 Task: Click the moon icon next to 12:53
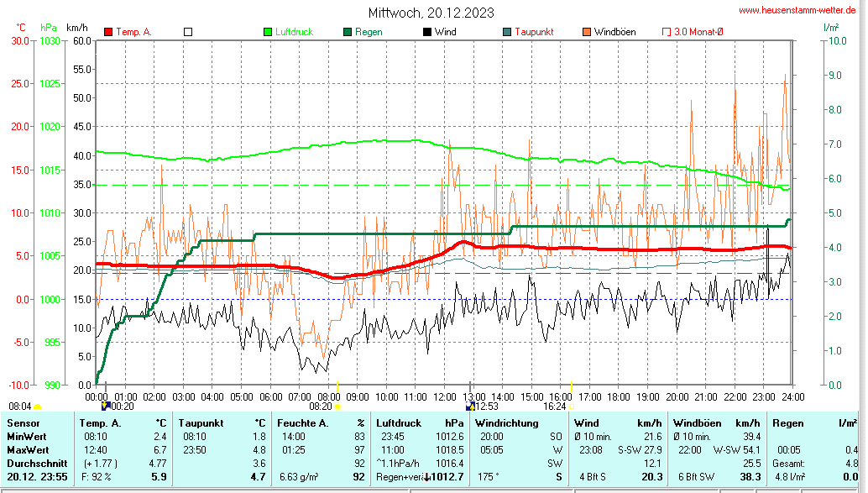click(x=469, y=406)
